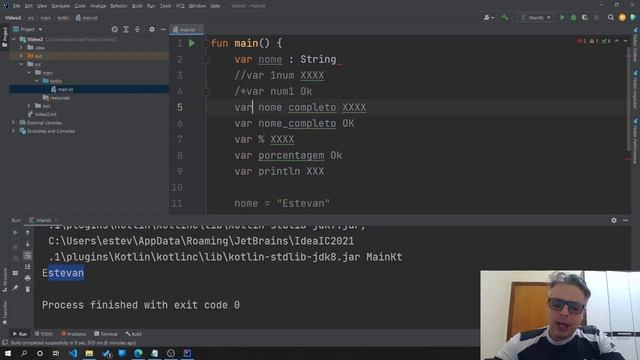Viewport: 640px width, 360px height.
Task: Click the Run tool window button at bottom
Action: (x=20, y=334)
